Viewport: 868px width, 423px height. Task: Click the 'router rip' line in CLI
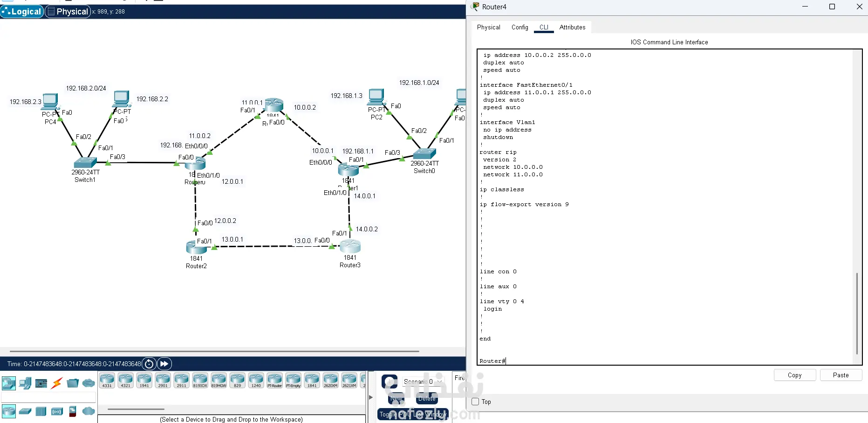(498, 152)
